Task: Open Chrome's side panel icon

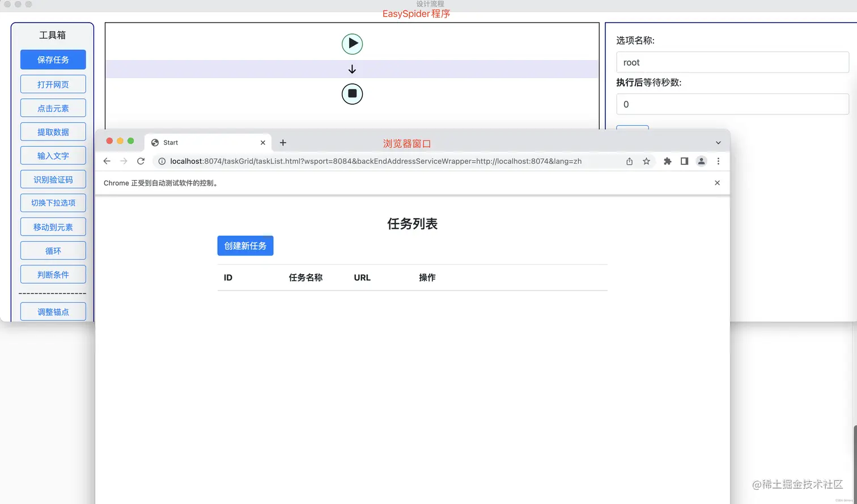Action: (x=684, y=161)
